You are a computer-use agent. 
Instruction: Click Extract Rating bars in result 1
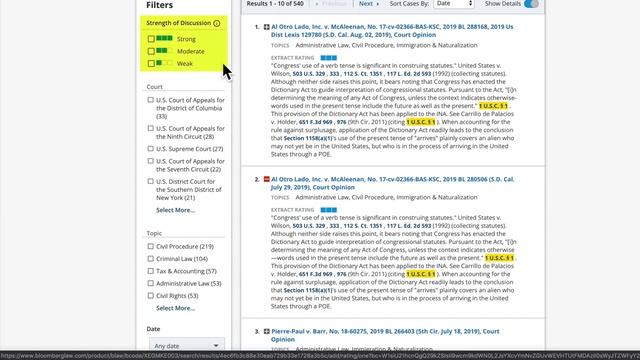coord(329,58)
